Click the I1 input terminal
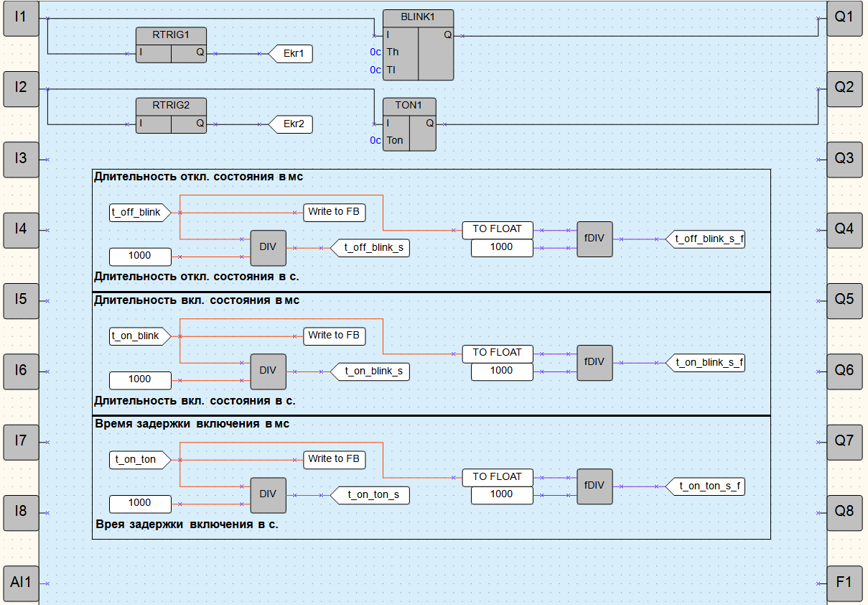Image resolution: width=868 pixels, height=605 pixels. tap(21, 18)
